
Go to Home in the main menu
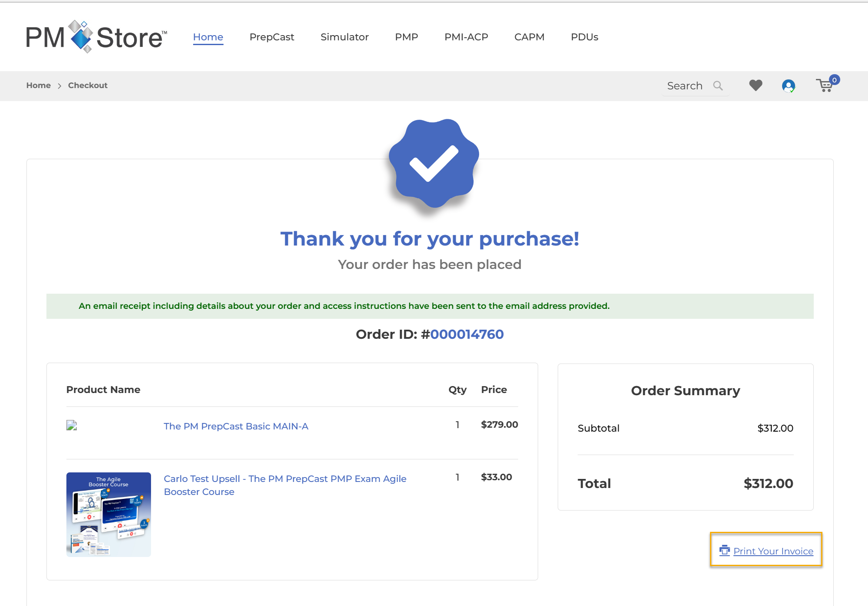tap(208, 37)
